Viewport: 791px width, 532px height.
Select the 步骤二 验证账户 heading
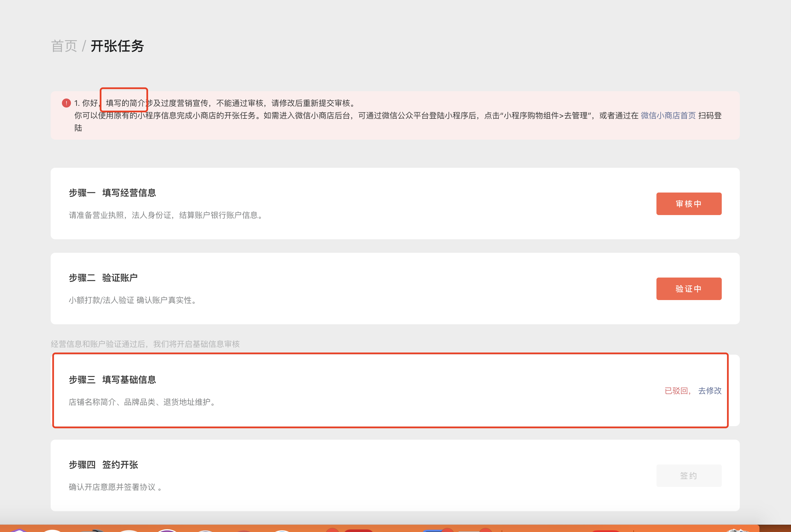pos(103,278)
